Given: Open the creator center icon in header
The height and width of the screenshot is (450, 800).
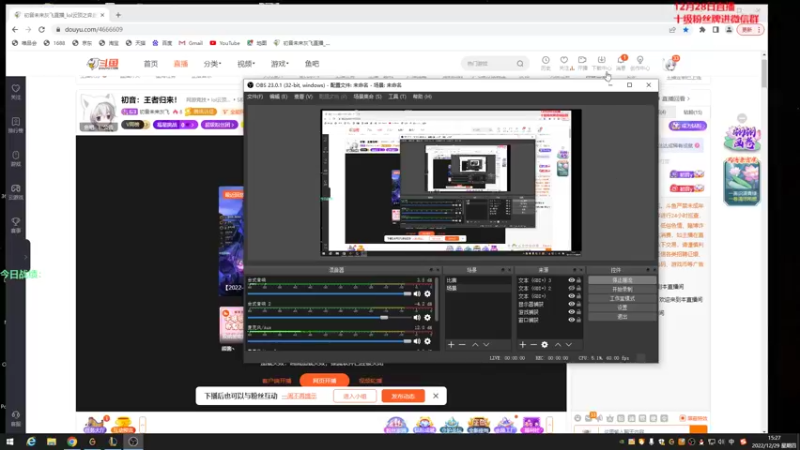Looking at the screenshot, I should tap(640, 62).
